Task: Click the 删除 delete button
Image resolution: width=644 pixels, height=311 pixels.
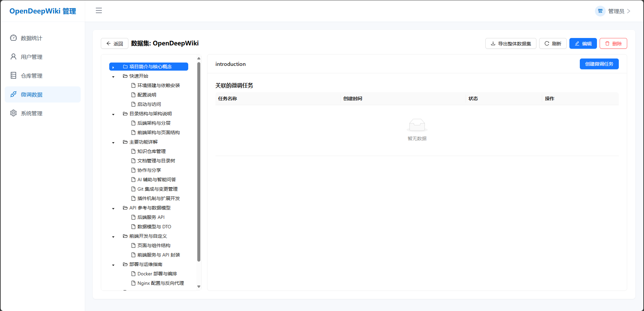Action: (x=613, y=43)
